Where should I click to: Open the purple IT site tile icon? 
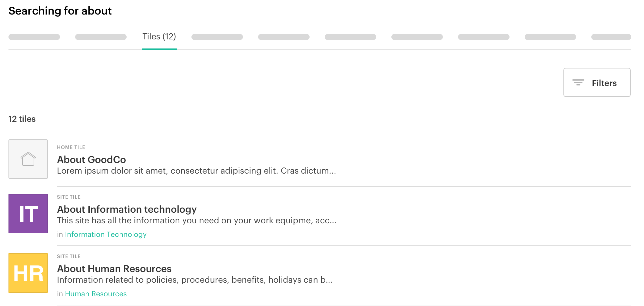pyautogui.click(x=28, y=214)
